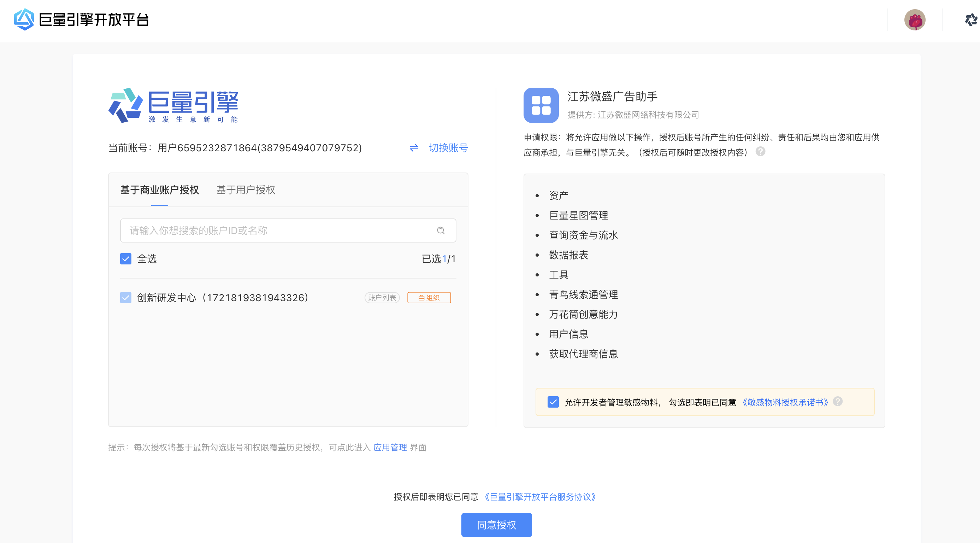Toggle the 全选 checkbox
Image resolution: width=980 pixels, height=543 pixels.
(x=125, y=259)
